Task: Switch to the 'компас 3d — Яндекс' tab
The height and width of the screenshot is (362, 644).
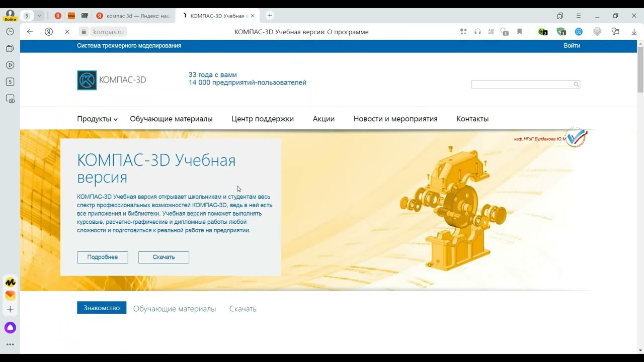Action: coord(134,16)
